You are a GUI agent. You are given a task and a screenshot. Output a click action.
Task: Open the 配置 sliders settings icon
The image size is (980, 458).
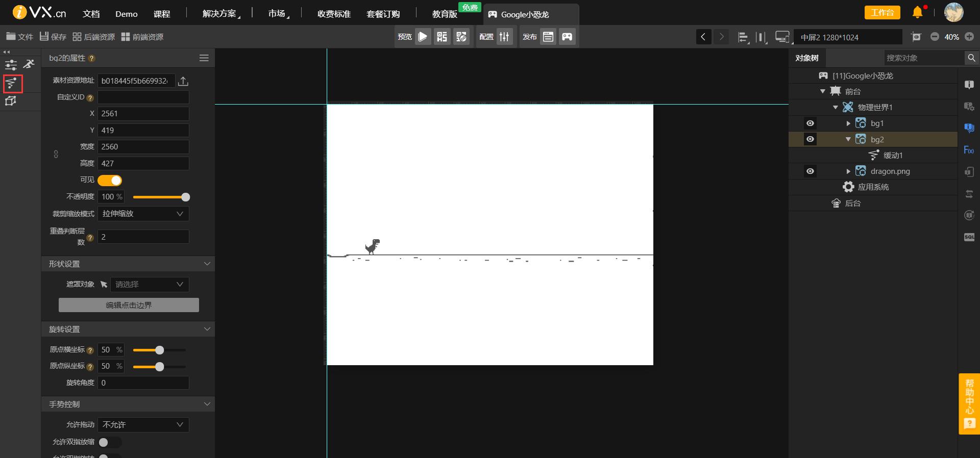pos(504,37)
